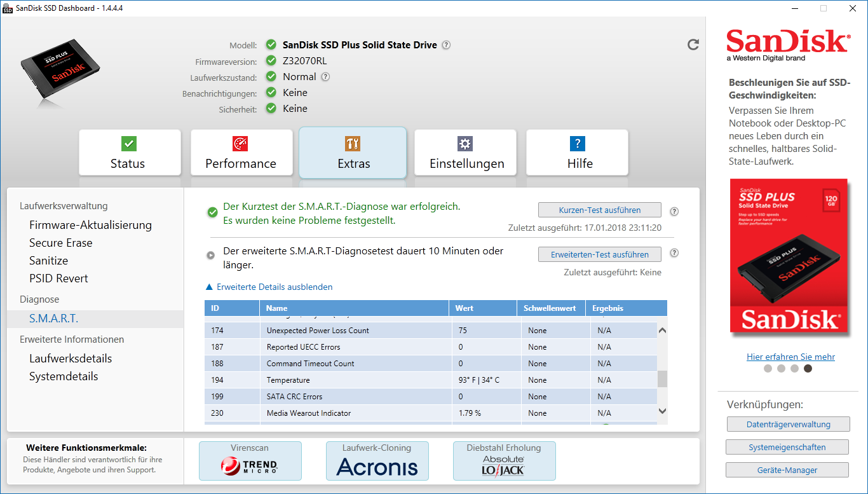Select Unexpected Power Loss Count row
868x494 pixels.
coord(431,331)
